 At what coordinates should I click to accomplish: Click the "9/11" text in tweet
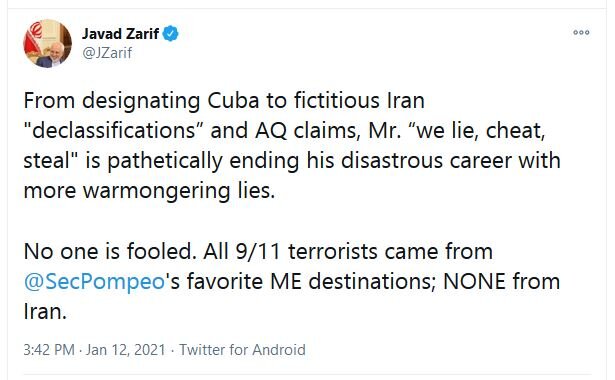coord(258,251)
